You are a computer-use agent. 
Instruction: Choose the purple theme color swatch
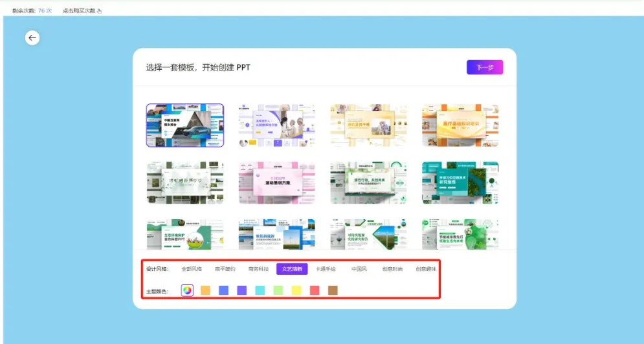[242, 291]
